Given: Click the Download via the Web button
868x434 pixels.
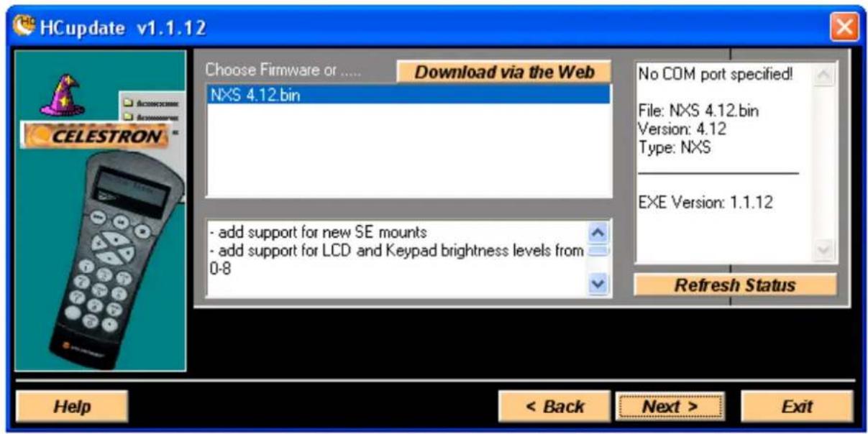Looking at the screenshot, I should pyautogui.click(x=504, y=72).
